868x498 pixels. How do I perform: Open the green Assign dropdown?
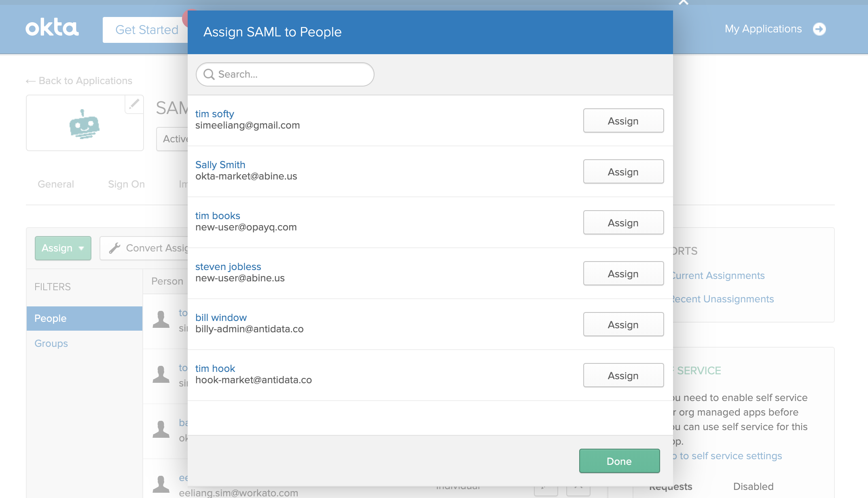click(63, 248)
